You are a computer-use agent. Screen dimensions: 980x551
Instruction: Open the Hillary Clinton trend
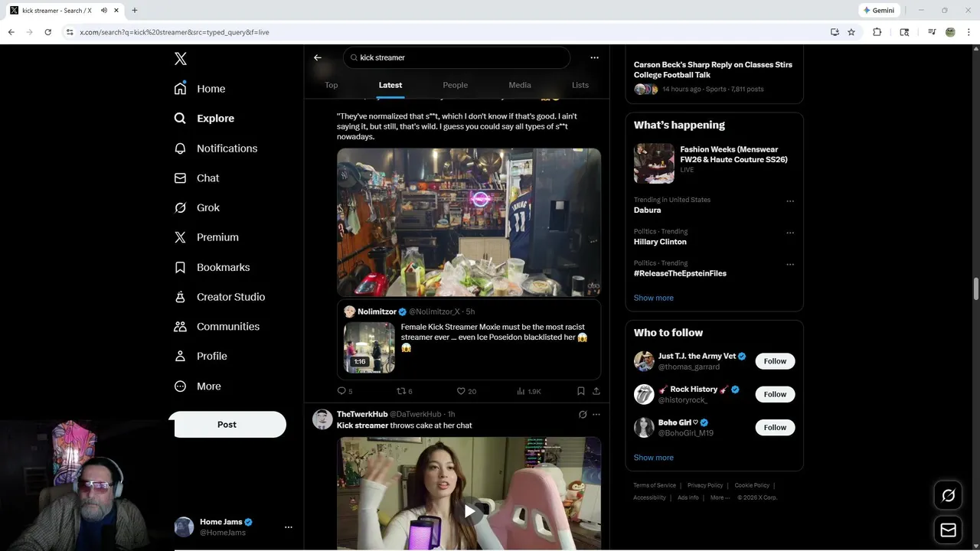(x=660, y=242)
